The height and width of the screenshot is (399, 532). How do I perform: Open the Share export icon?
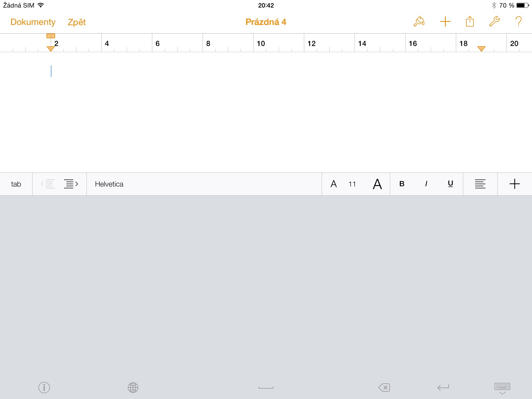click(x=470, y=22)
